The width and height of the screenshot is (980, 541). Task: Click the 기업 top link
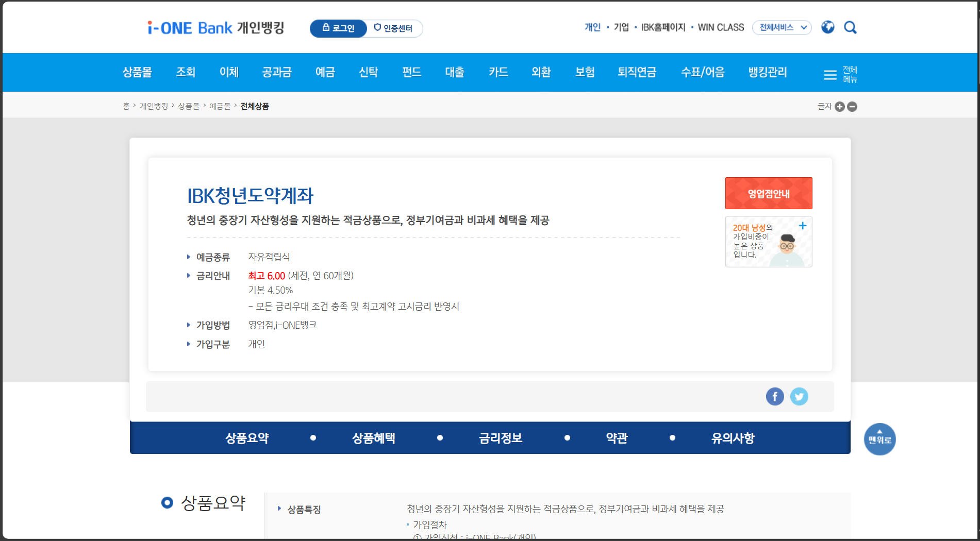coord(621,27)
